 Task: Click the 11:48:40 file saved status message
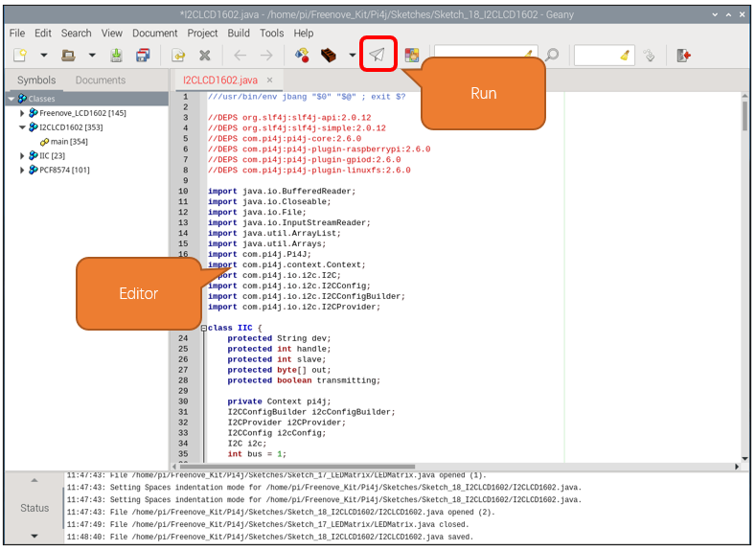(270, 537)
